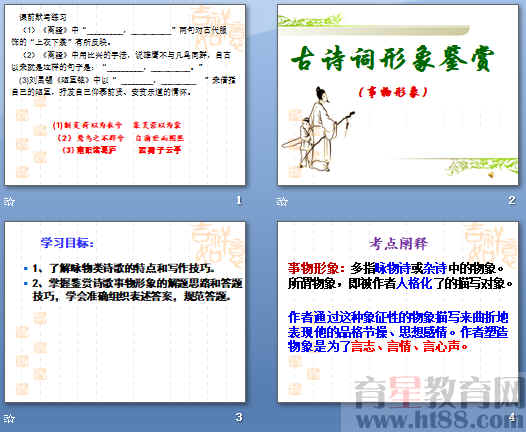Viewport: 526px width, 432px height.
Task: Select slide 2 titled 古诗词形象鉴赏
Action: click(x=398, y=95)
